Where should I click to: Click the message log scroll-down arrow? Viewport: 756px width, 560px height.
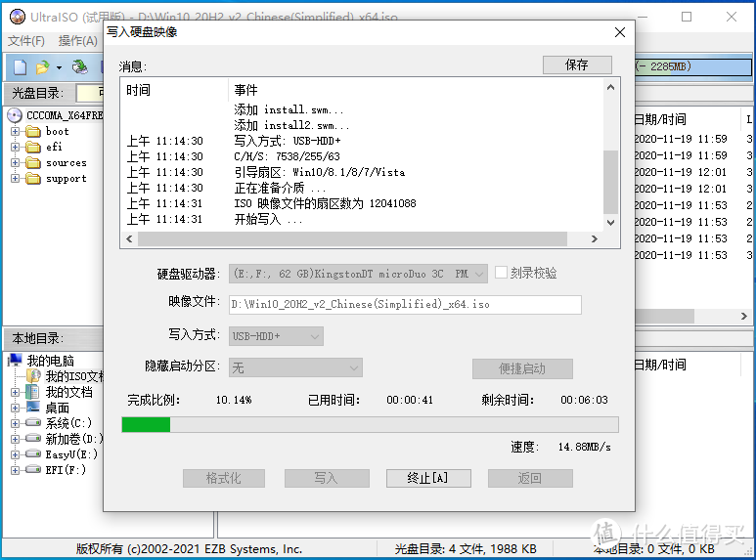pos(610,222)
